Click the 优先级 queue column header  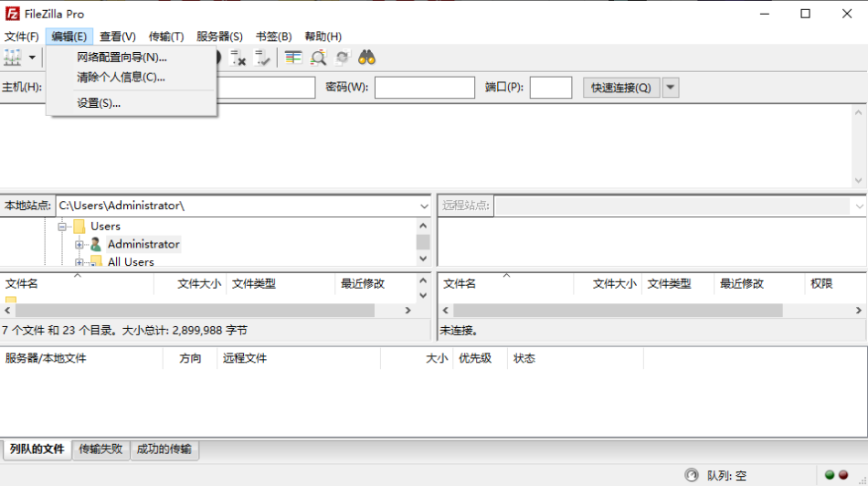tap(480, 358)
